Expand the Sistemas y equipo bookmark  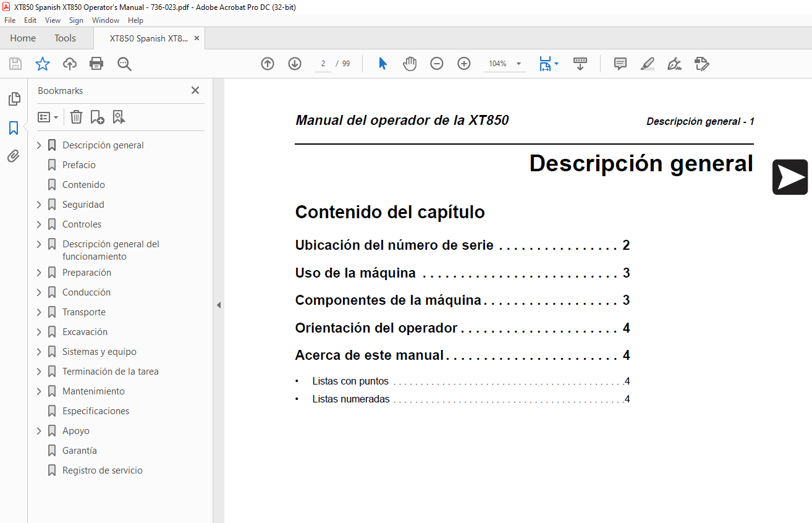[39, 352]
